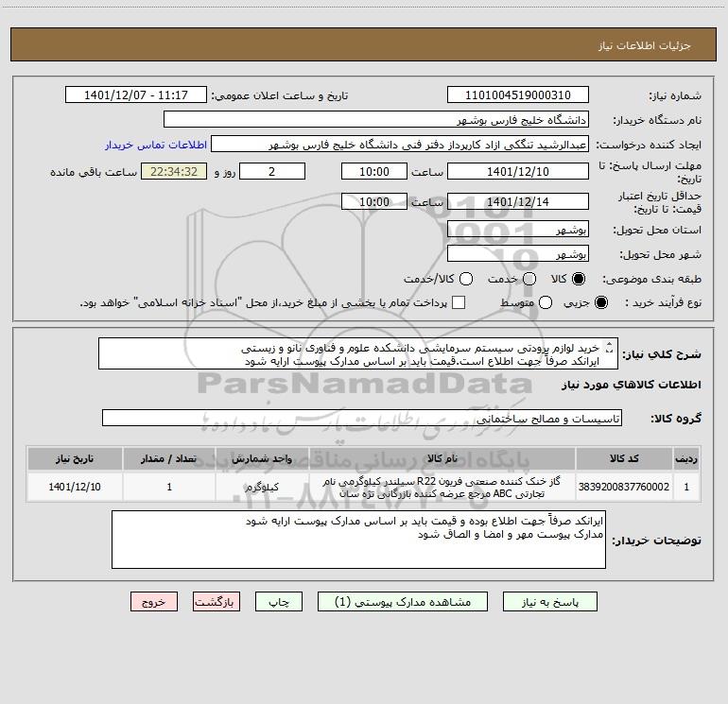Click the quantity cell showing 1
The height and width of the screenshot is (704, 728).
tap(169, 487)
